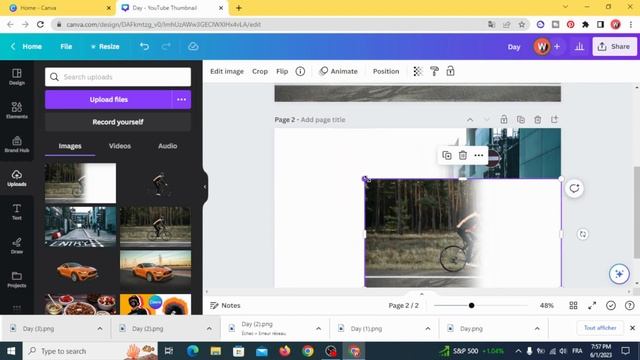Expand options for Day (3).png download

tap(100, 329)
